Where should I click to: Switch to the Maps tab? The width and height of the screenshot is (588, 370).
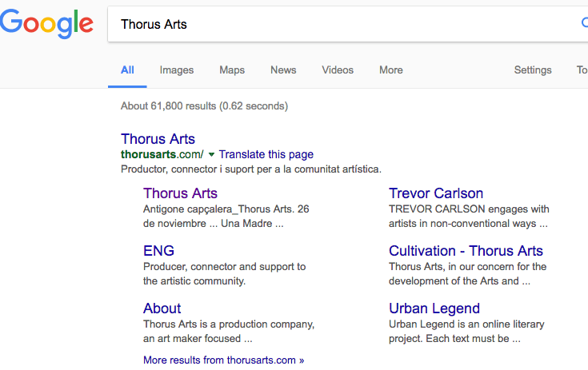232,70
